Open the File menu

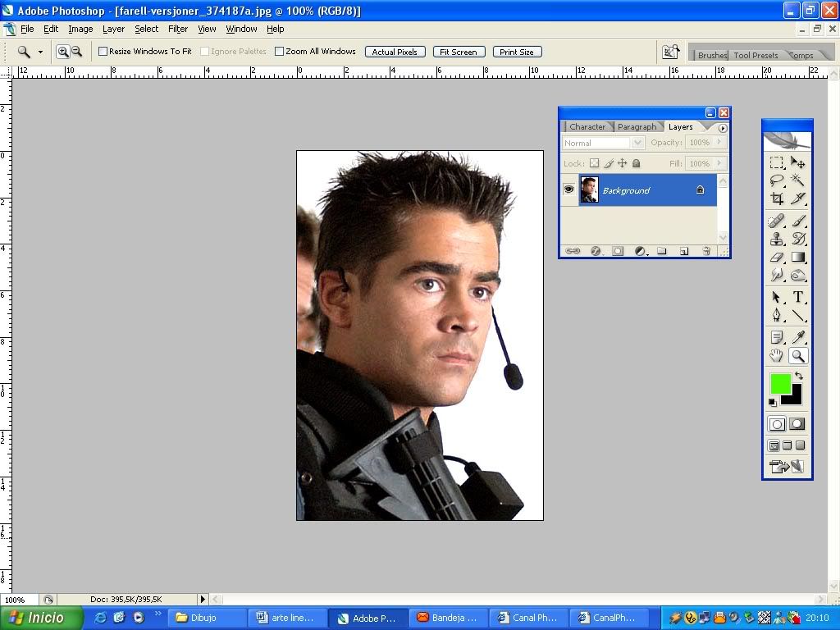click(27, 29)
